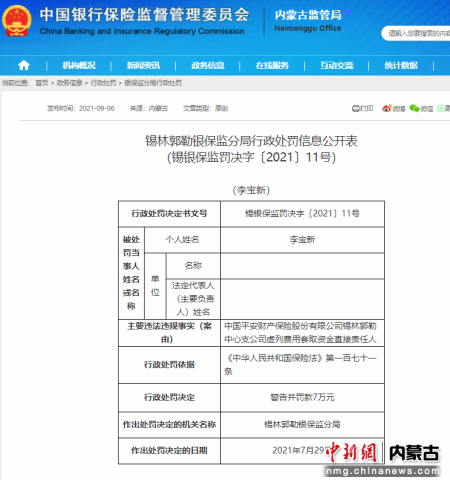Screen dimensions: 450x480
Task: Click 政务信息 breadcrumb link
Action: (x=69, y=83)
